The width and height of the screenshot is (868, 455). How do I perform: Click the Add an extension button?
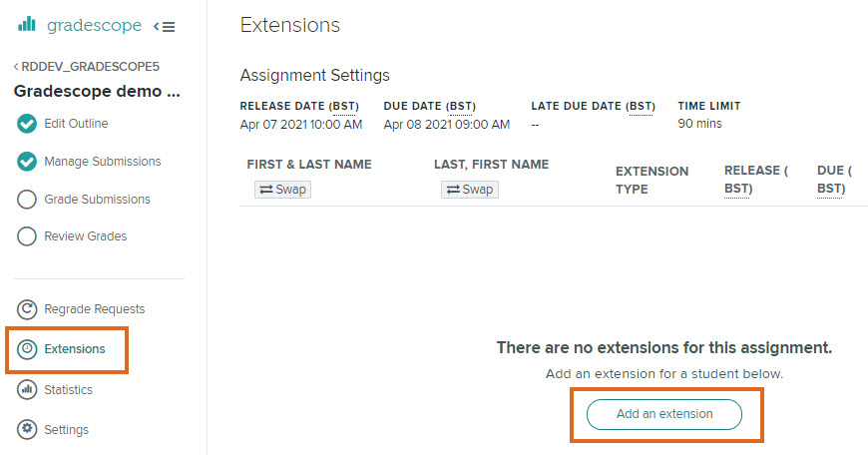pyautogui.click(x=664, y=414)
